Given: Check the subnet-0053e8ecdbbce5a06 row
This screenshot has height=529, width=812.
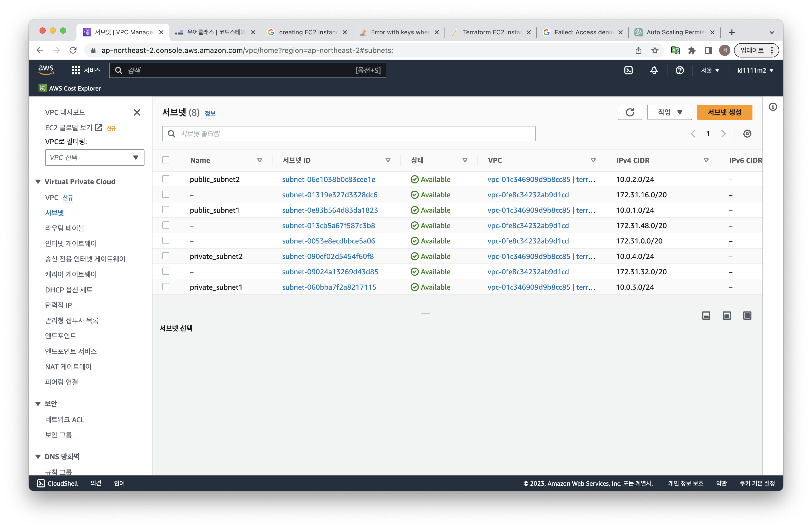Looking at the screenshot, I should (166, 240).
